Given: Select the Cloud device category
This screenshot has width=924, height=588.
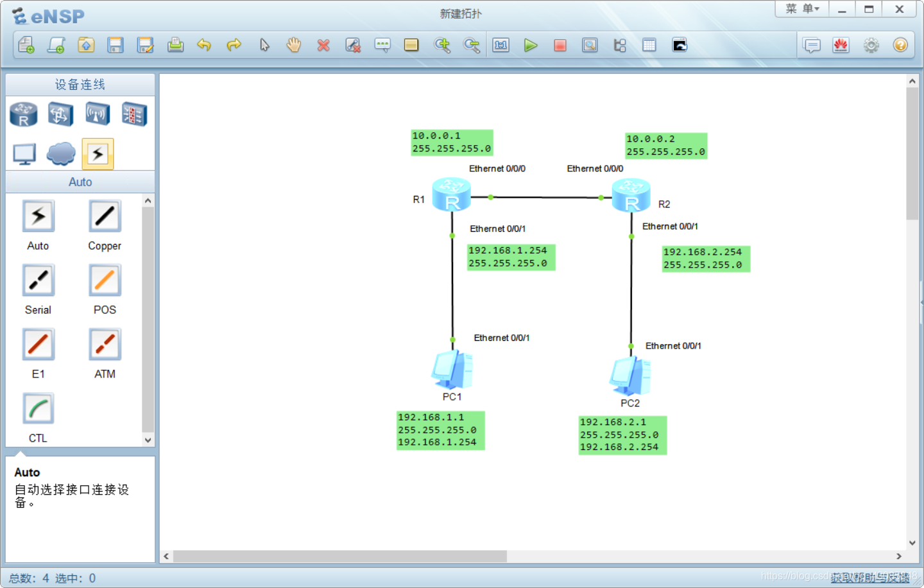Looking at the screenshot, I should (x=61, y=154).
